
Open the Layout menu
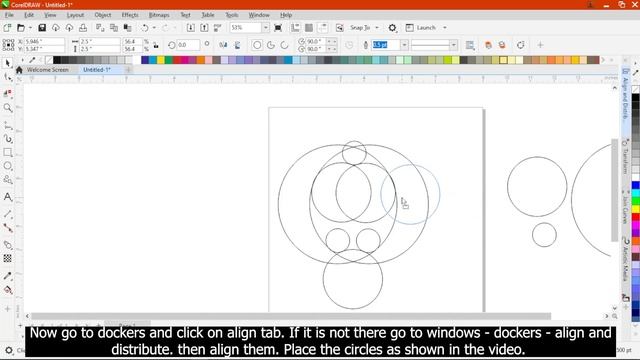(75, 15)
